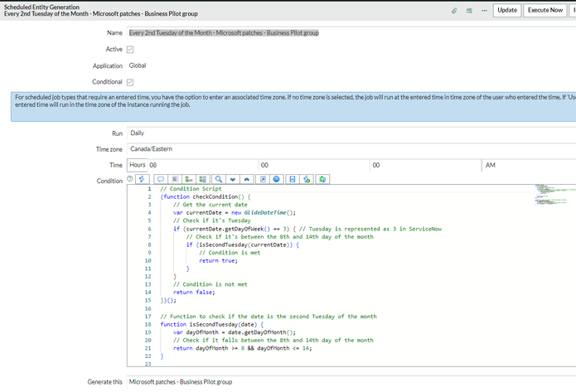Click the Name input field
Screen dimensions: 576x392
click(351, 33)
